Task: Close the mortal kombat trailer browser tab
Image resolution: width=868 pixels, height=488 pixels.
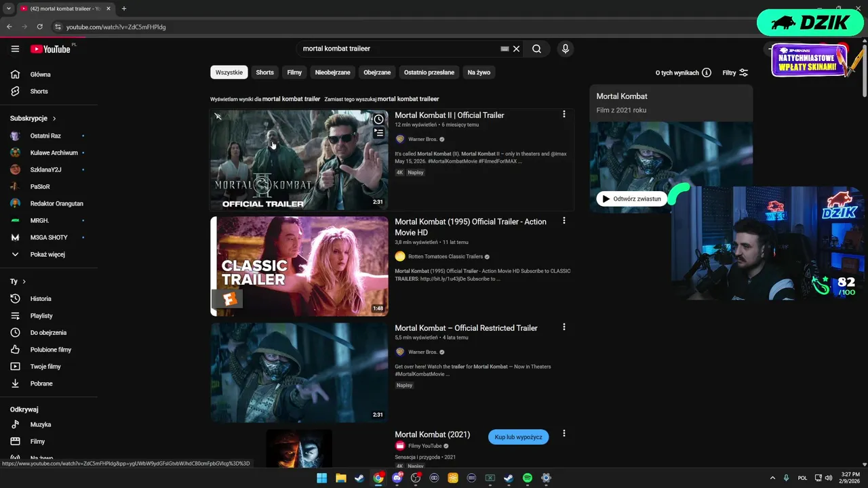Action: point(108,9)
